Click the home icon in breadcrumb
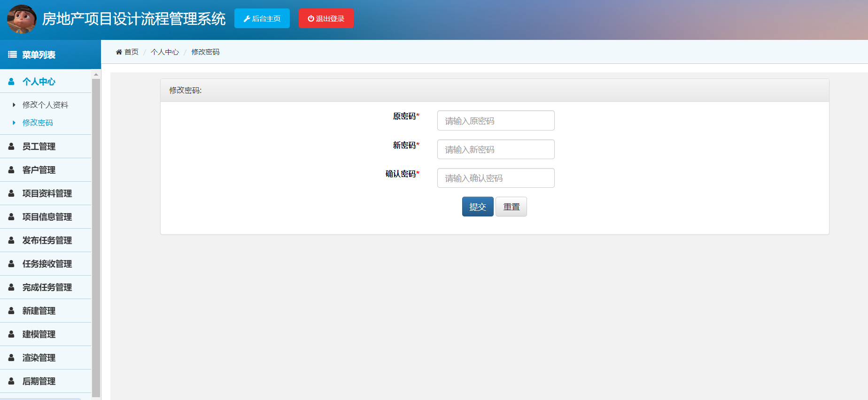Screen dimensions: 868x400 (119, 52)
